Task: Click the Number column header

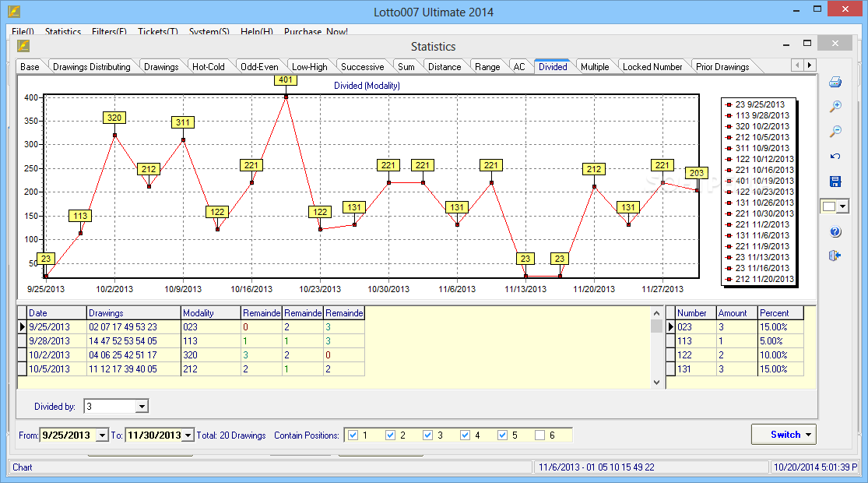Action: (x=696, y=313)
